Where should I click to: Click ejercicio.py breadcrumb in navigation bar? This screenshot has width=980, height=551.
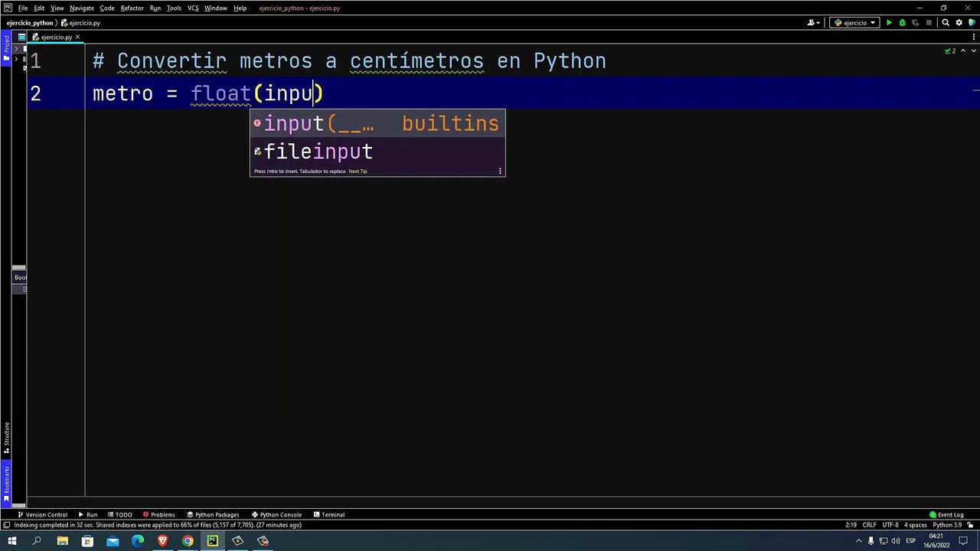80,23
